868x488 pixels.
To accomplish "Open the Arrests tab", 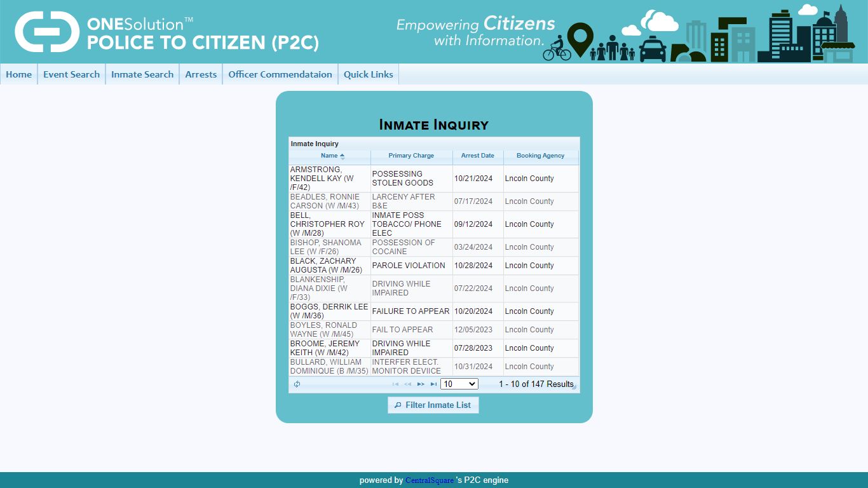I will pos(201,74).
